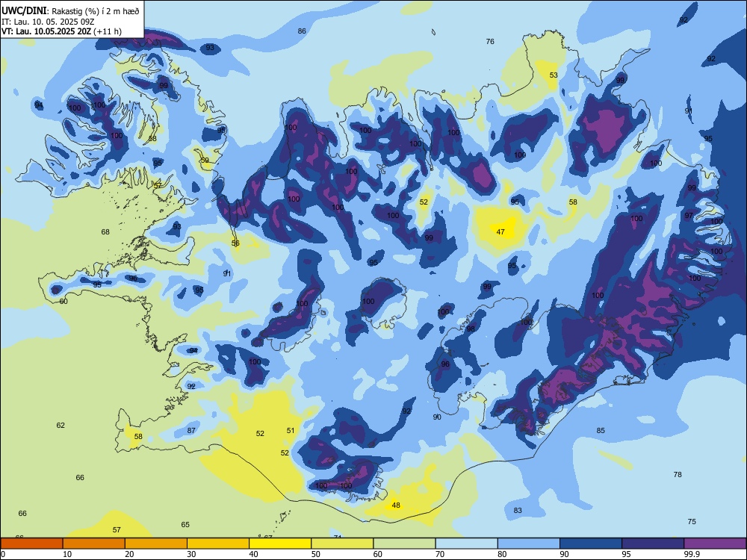This screenshot has height=560, width=747.
Task: Click the humidity value 51 in south lowlands
Action: pos(291,431)
